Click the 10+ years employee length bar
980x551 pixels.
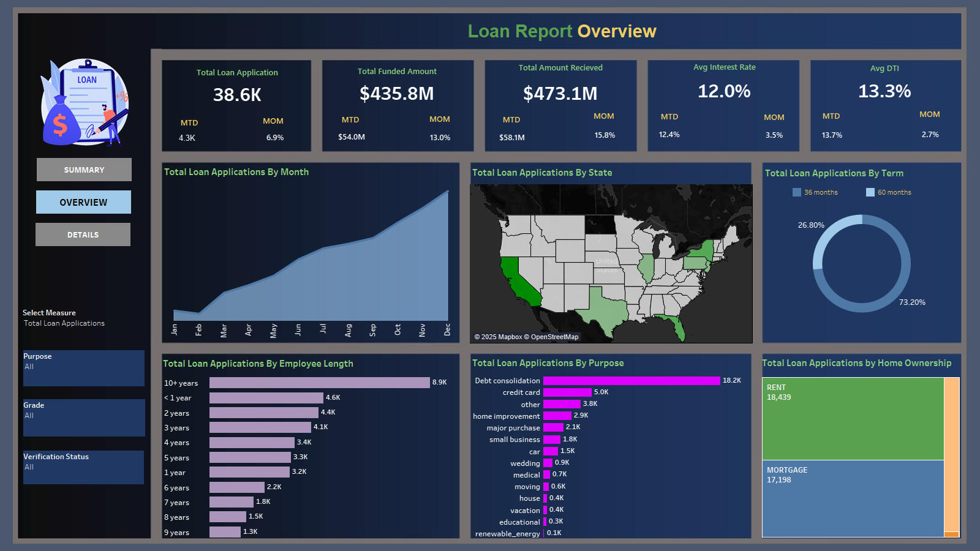pos(319,383)
